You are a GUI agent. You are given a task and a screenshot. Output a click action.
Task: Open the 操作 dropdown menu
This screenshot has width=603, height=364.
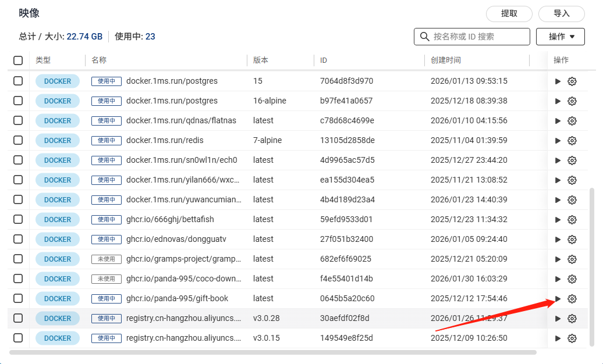click(561, 37)
